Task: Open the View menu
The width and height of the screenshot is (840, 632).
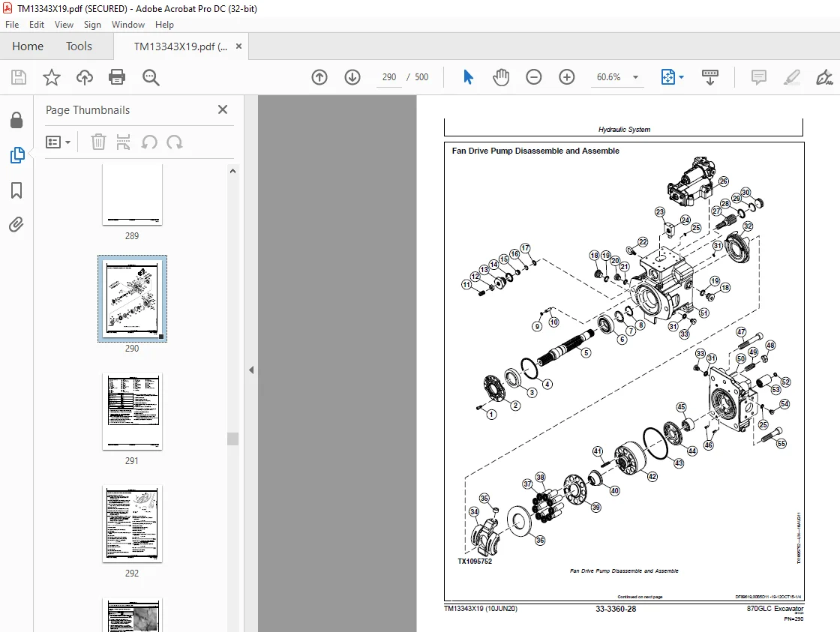Action: pyautogui.click(x=64, y=25)
